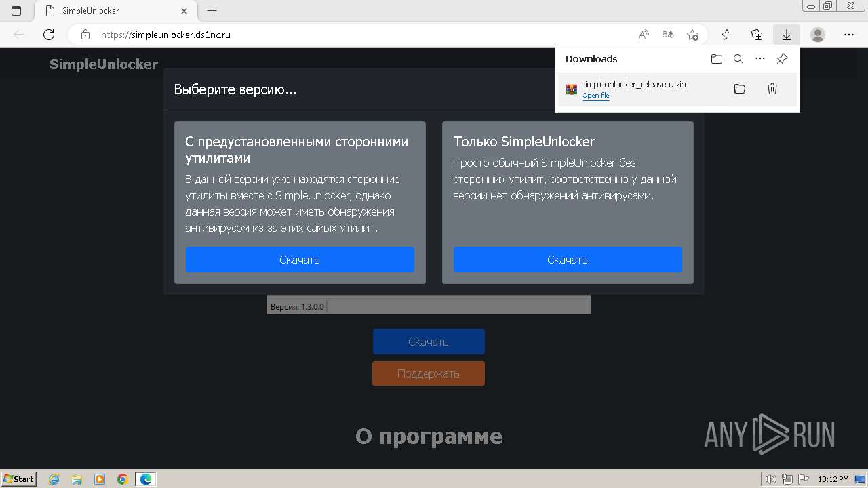Screen dimensions: 868x488
Task: Open the translate page option
Action: (x=668, y=35)
